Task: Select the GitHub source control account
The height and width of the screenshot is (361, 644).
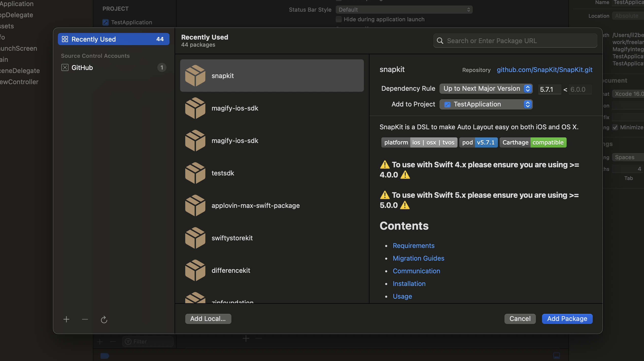Action: [x=114, y=67]
